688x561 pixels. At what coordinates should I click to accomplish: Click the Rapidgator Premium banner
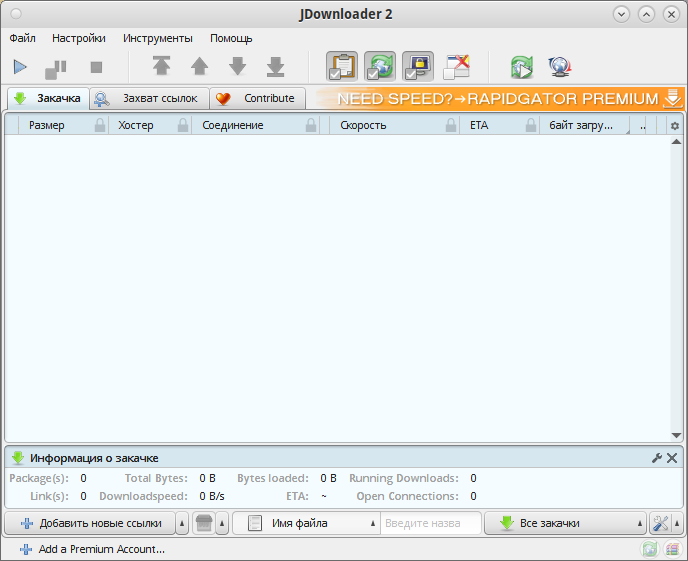coord(500,98)
